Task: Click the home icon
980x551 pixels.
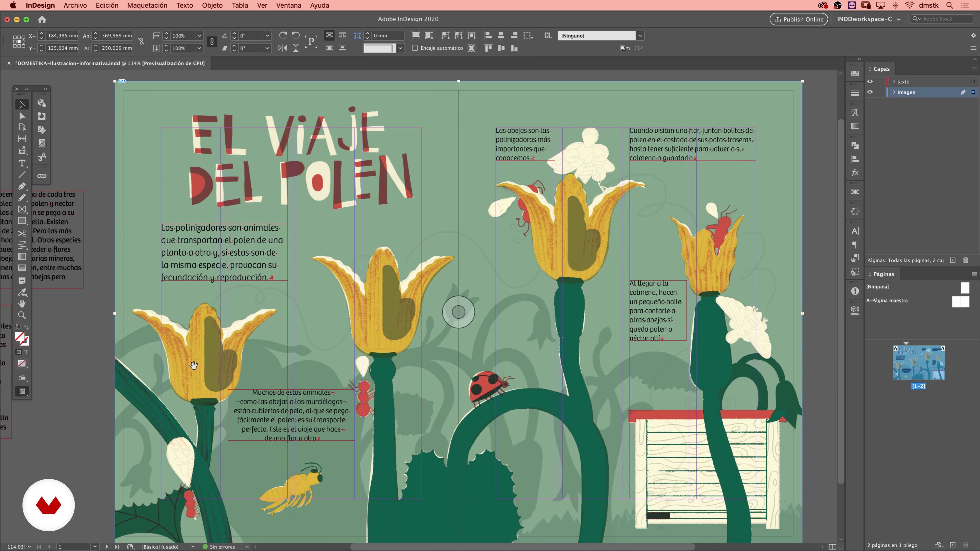Action: pyautogui.click(x=42, y=19)
